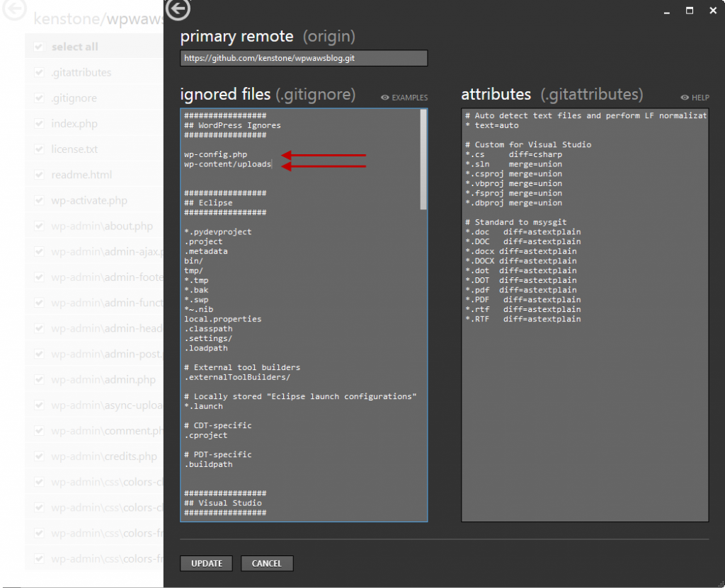Click the wp-config.php line in gitignore
Image resolution: width=725 pixels, height=588 pixels.
pos(215,154)
